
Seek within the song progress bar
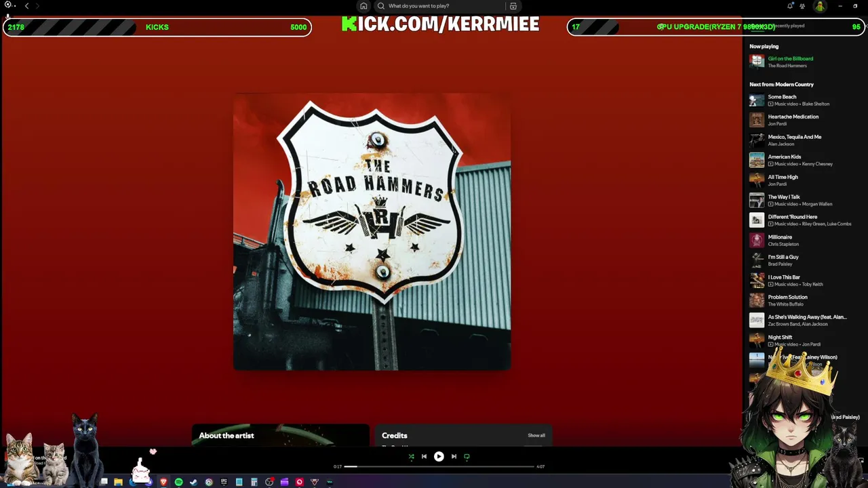tap(439, 466)
